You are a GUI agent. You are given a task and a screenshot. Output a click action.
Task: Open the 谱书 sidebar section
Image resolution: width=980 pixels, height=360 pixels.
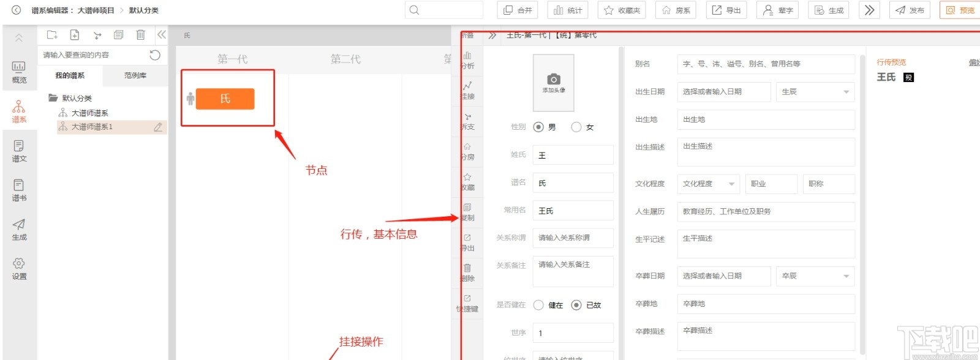tap(19, 190)
